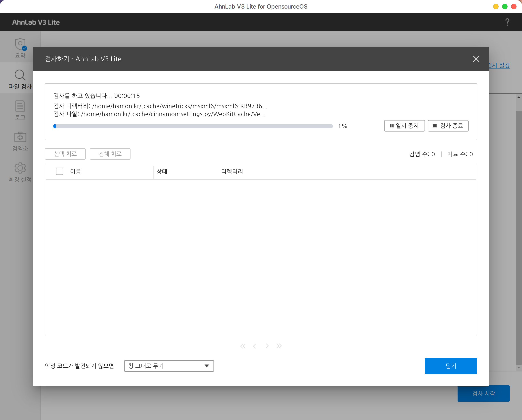Open the 검역소 quarantine icon
This screenshot has width=522, height=420.
coord(20,137)
